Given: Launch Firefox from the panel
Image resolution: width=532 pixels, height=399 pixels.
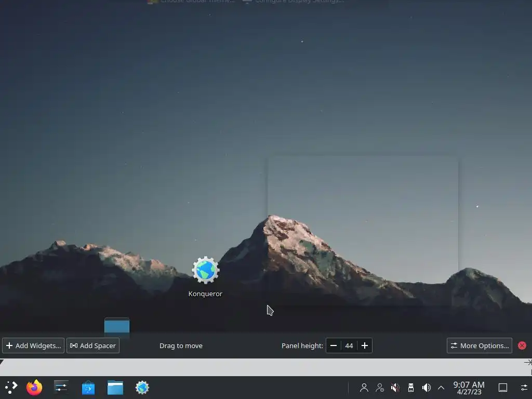Looking at the screenshot, I should [x=34, y=388].
